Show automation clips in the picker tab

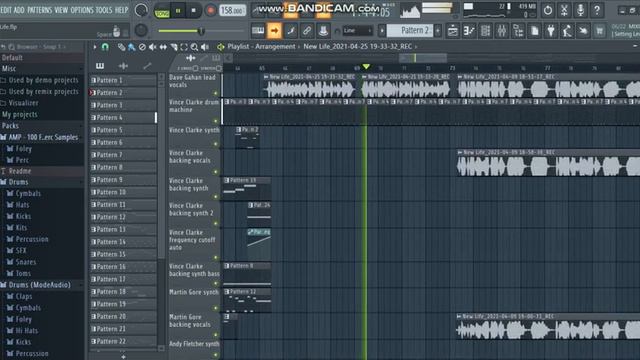coord(147,66)
